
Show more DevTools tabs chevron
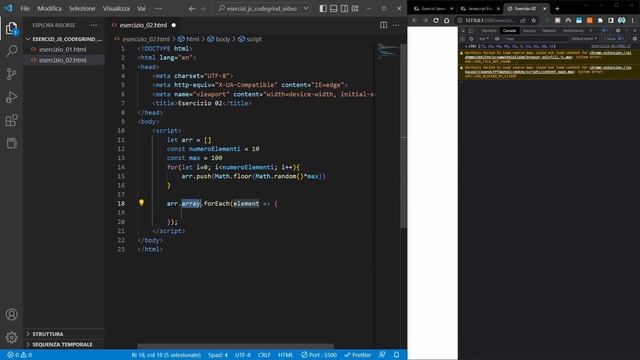coord(591,31)
